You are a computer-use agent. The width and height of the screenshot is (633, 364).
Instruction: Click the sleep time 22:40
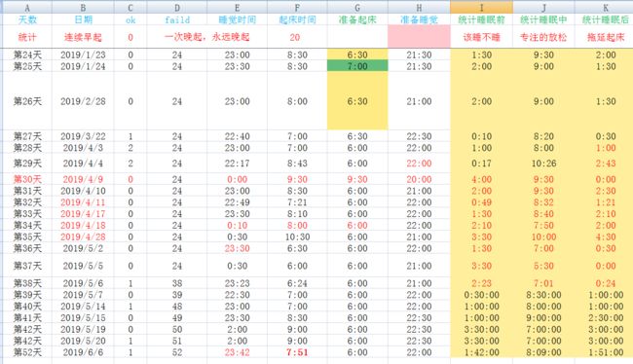[x=237, y=136]
